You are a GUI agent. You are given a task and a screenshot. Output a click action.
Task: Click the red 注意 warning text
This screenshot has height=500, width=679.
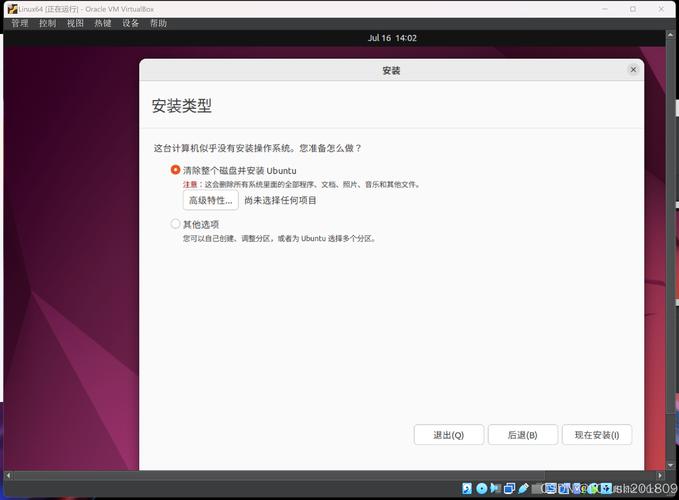point(190,184)
